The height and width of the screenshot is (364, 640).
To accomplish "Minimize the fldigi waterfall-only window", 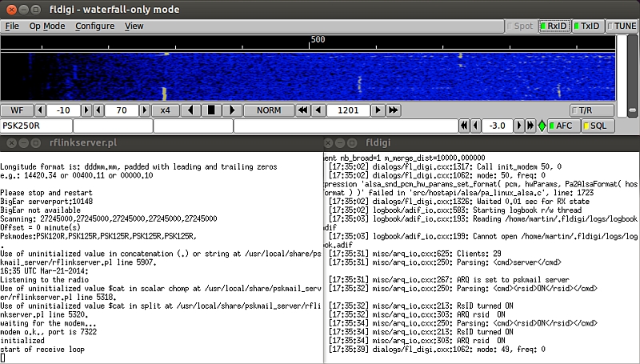I will pyautogui.click(x=24, y=10).
